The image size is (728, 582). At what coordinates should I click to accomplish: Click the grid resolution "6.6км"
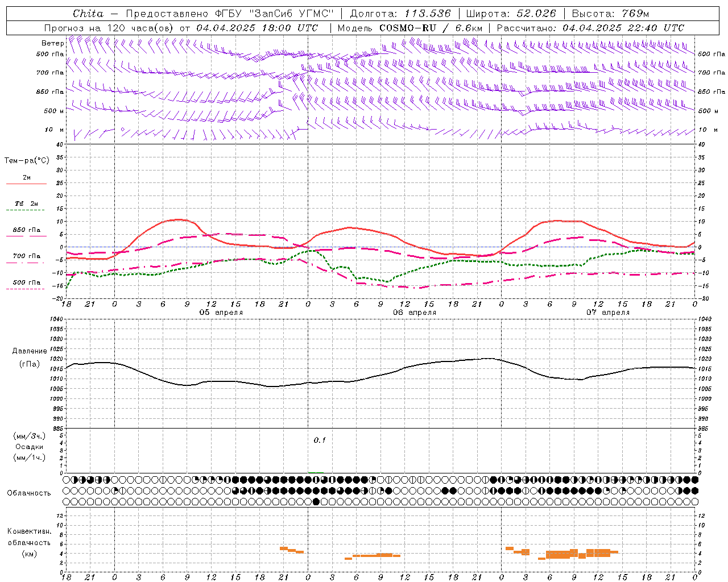point(469,28)
